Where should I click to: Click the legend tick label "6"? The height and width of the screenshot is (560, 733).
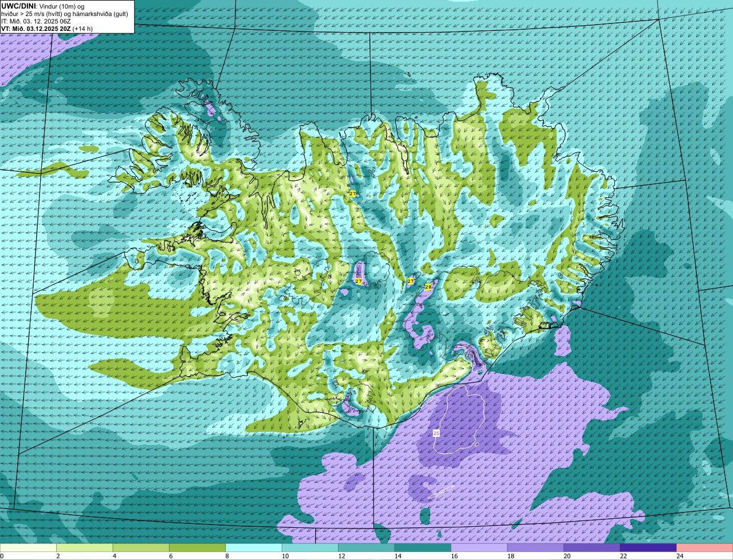pyautogui.click(x=170, y=556)
